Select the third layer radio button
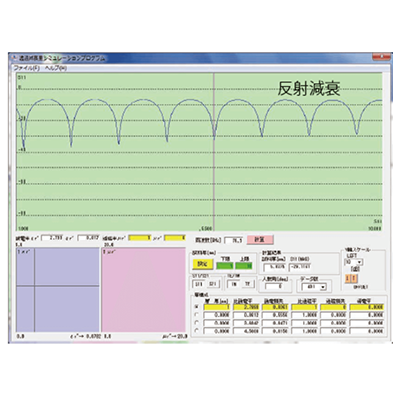The image size is (400, 400). point(197,323)
